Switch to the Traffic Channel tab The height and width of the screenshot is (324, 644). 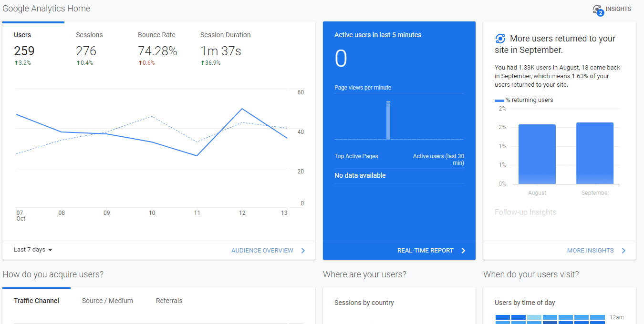tap(37, 301)
